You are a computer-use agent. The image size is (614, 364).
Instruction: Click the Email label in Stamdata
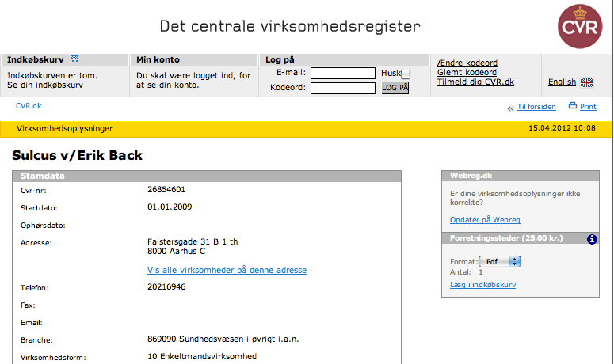click(x=32, y=323)
